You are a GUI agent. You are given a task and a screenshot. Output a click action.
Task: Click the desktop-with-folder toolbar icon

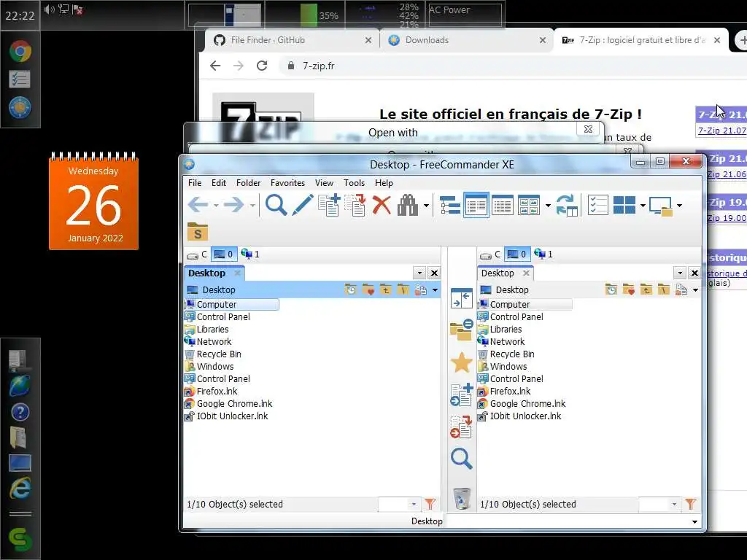pyautogui.click(x=661, y=206)
